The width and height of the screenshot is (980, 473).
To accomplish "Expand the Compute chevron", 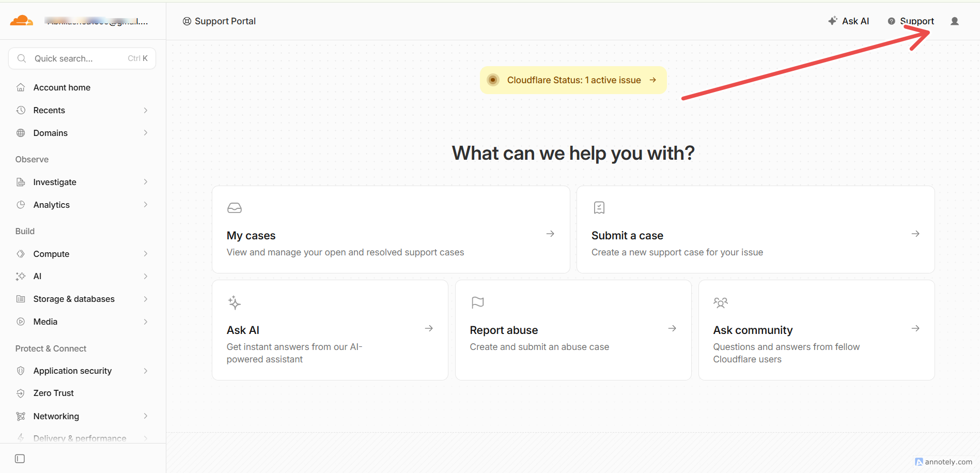I will pos(146,254).
